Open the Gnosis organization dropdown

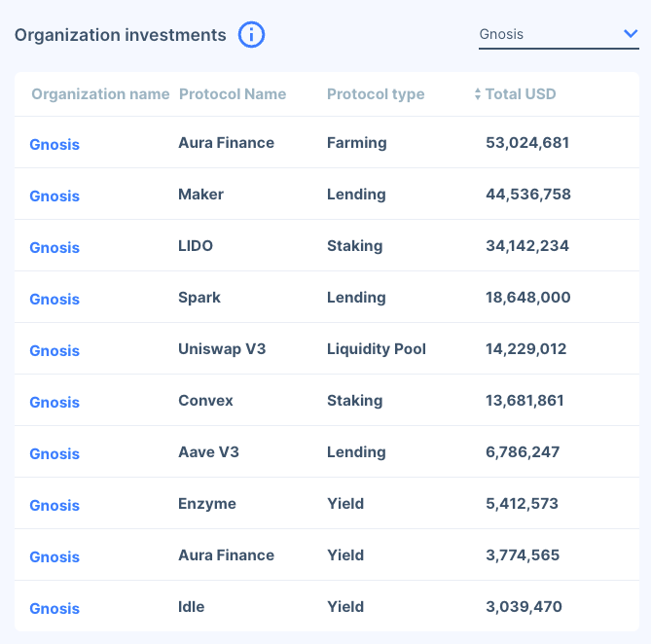559,35
